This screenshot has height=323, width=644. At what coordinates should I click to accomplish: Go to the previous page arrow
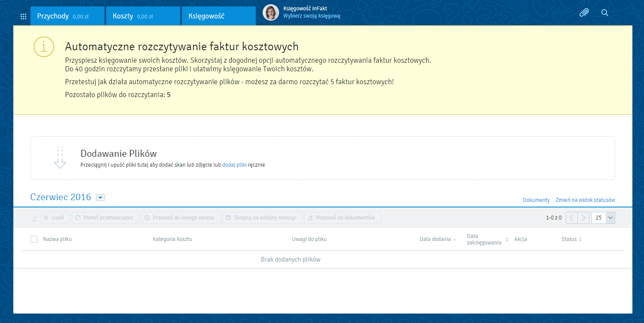pyautogui.click(x=571, y=218)
